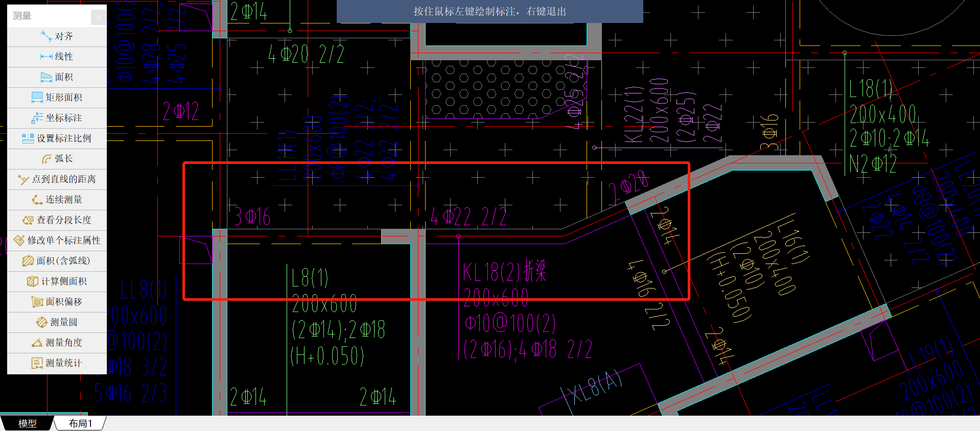Screen dimensions: 980x431
Task: Select the 坐标标注 coordinate annotation tool
Action: [57, 118]
